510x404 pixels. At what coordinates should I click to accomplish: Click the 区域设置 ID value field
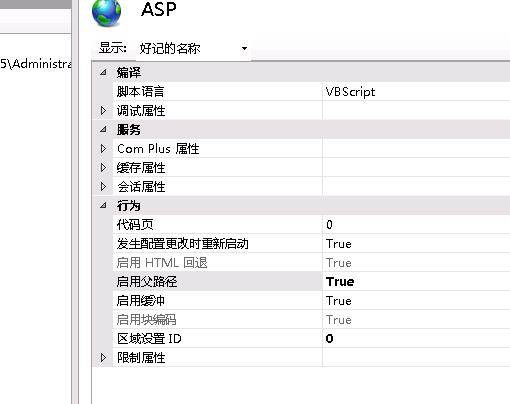click(416, 338)
